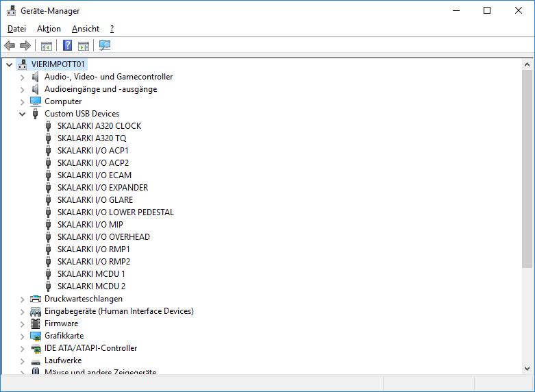This screenshot has width=535, height=392.
Task: Select SKALARKI I/O LOWER PEDESTAL device
Action: 116,212
